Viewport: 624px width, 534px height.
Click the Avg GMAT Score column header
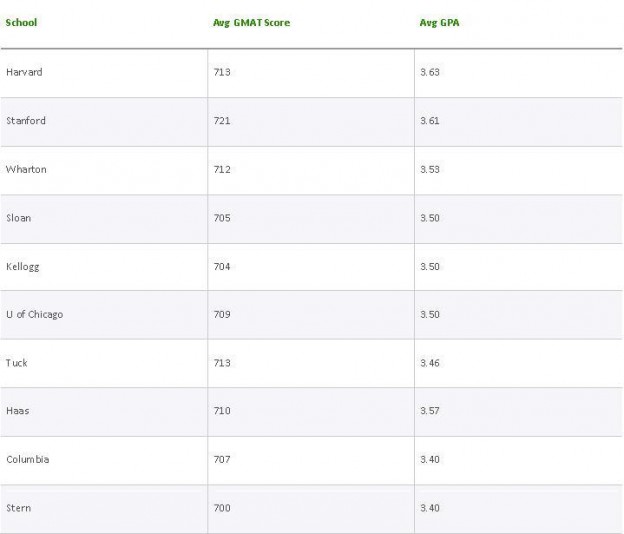click(251, 22)
